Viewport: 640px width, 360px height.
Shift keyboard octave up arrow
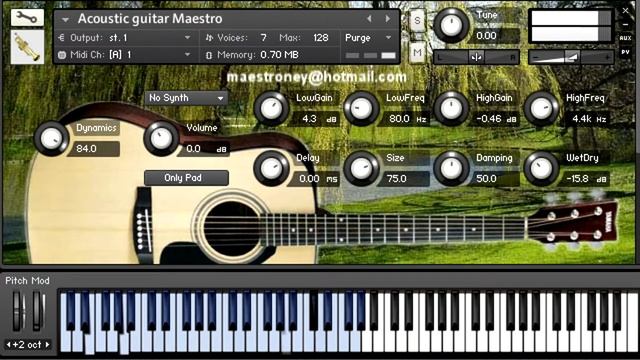point(48,344)
